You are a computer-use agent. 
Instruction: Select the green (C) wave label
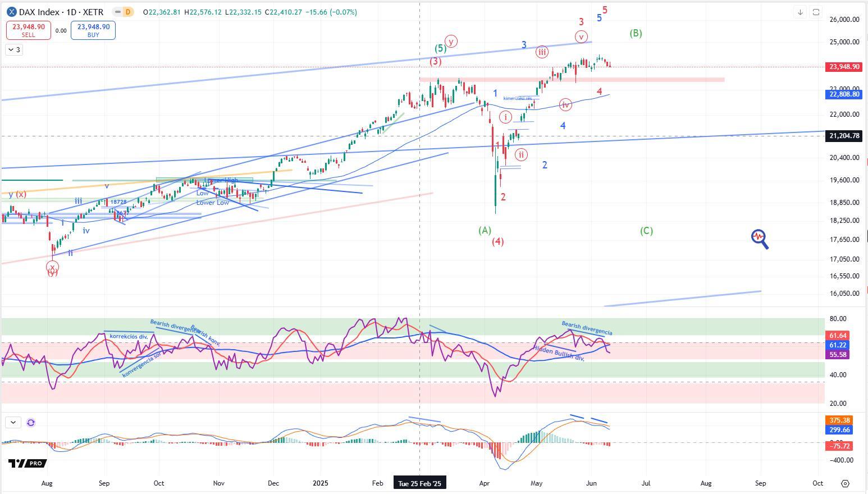646,231
